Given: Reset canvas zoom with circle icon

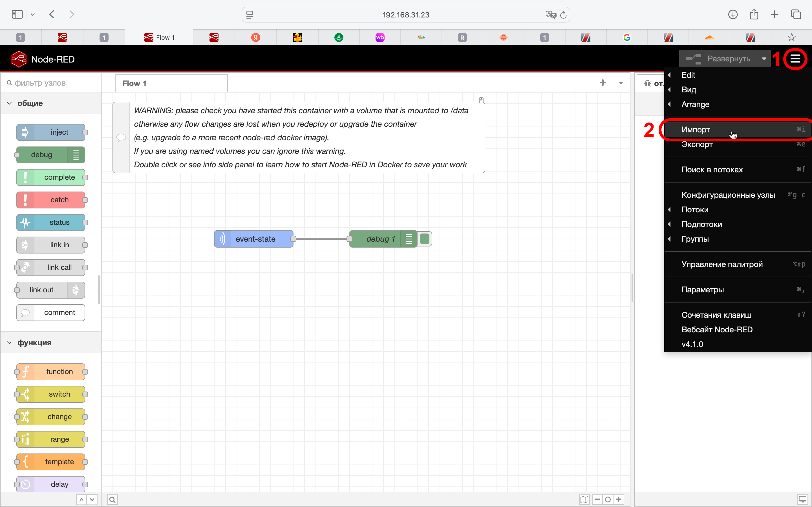Looking at the screenshot, I should [x=608, y=500].
